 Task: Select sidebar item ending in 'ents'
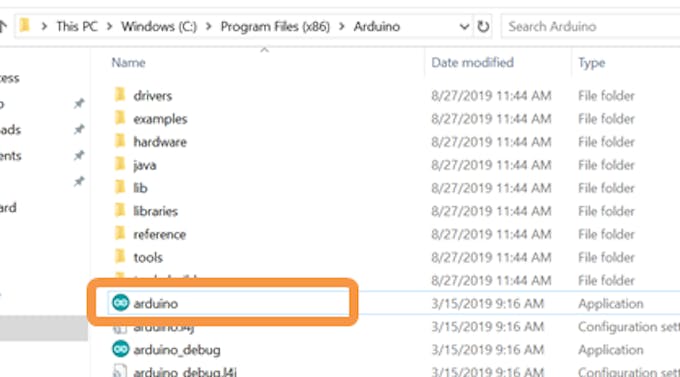click(x=10, y=155)
